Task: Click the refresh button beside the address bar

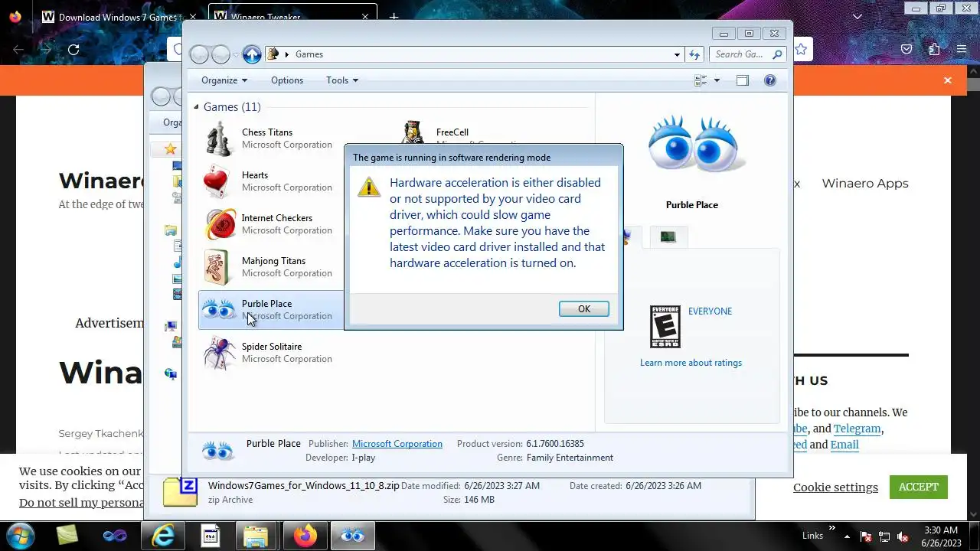Action: pos(694,54)
